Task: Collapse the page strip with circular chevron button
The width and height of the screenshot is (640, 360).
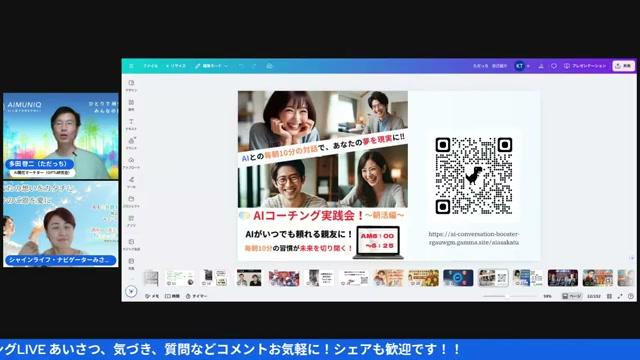Action: coord(131,291)
